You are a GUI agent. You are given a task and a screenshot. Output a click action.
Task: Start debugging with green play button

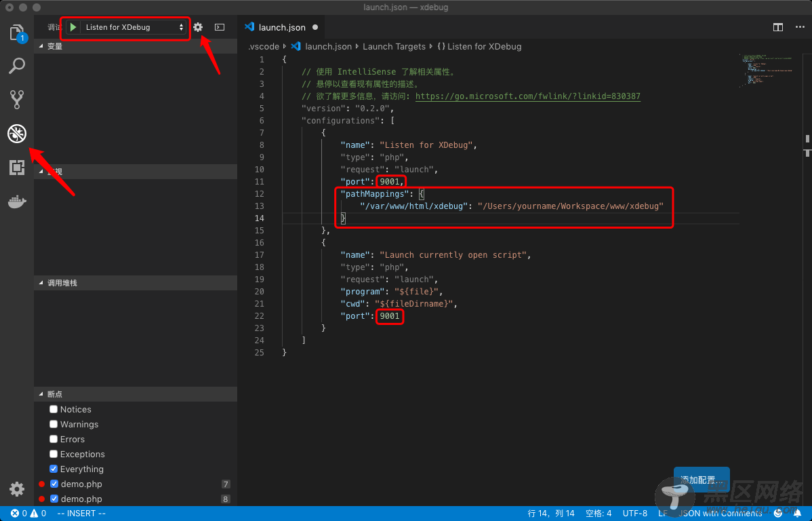tap(73, 27)
